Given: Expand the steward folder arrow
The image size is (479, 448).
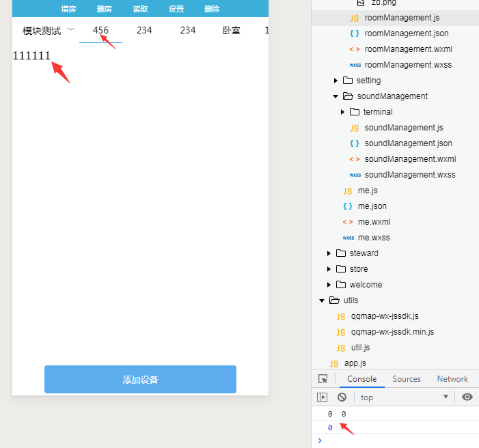Looking at the screenshot, I should [329, 253].
